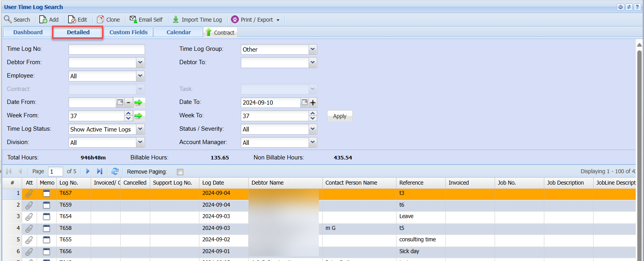The image size is (644, 261).
Task: Click the Search magnifier icon in toolbar
Action: point(8,19)
